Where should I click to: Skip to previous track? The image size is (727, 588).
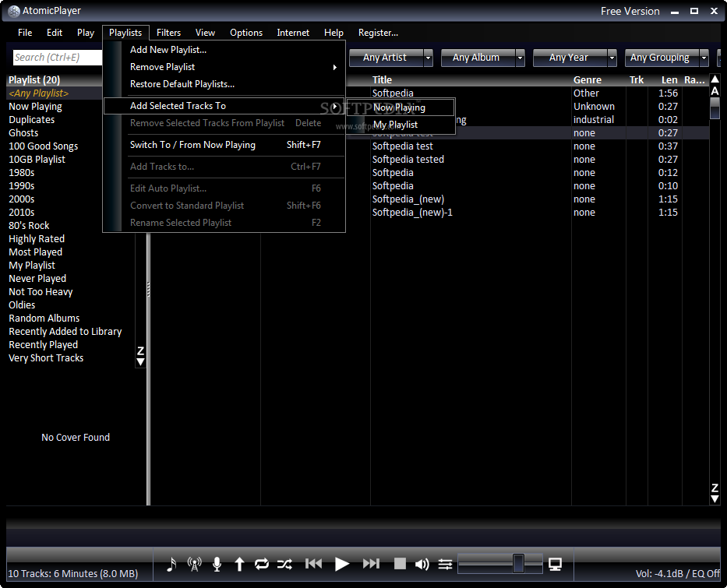coord(313,563)
